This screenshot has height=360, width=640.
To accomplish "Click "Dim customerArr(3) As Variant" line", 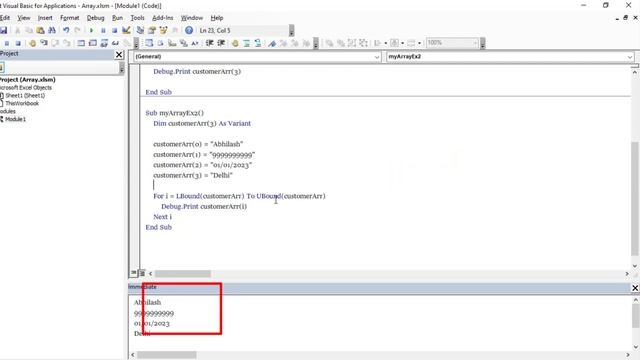I will tap(202, 123).
